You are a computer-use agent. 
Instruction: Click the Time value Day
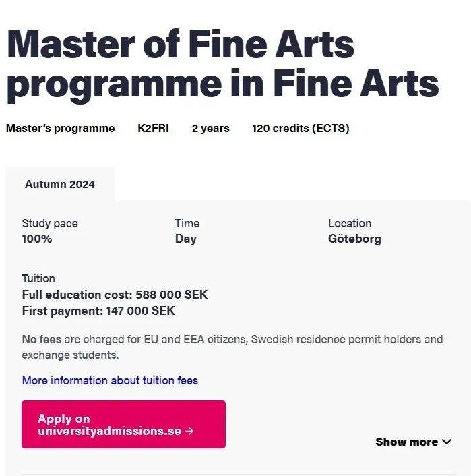pos(186,239)
